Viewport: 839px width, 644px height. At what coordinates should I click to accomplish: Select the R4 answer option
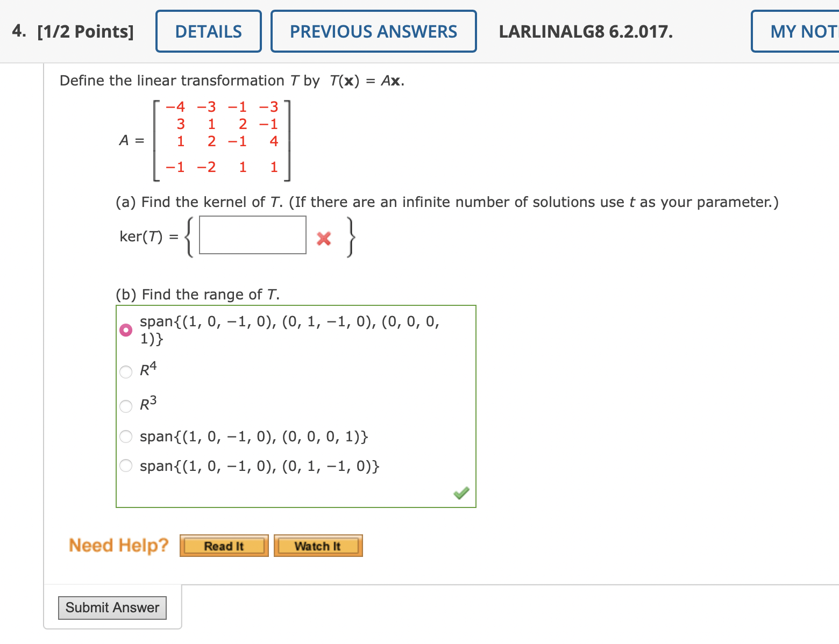[x=125, y=371]
